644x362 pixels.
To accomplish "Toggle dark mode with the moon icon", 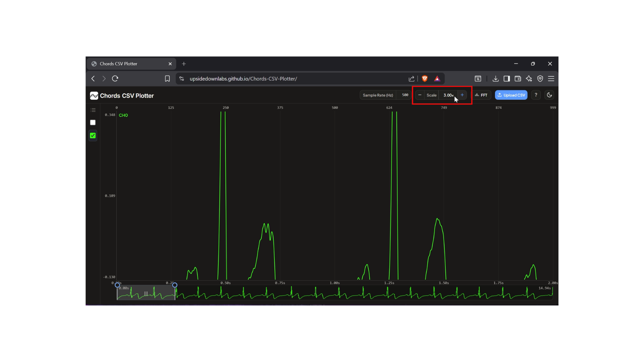I will pyautogui.click(x=549, y=95).
